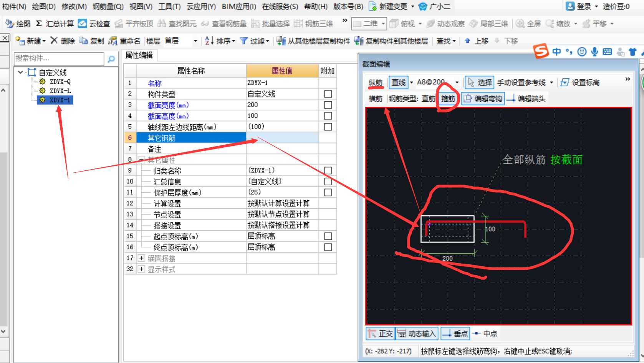Click the 横筋 horizontal rebar button
This screenshot has height=363, width=644.
pos(376,99)
